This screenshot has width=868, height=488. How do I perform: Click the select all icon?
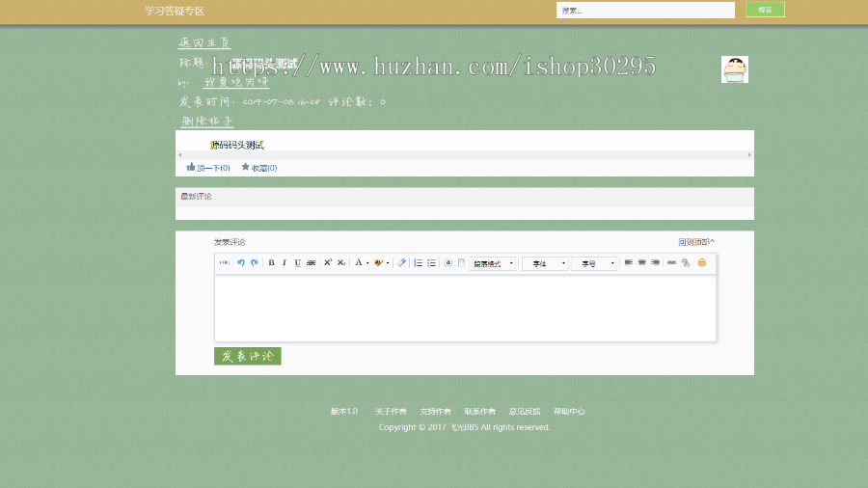point(448,263)
